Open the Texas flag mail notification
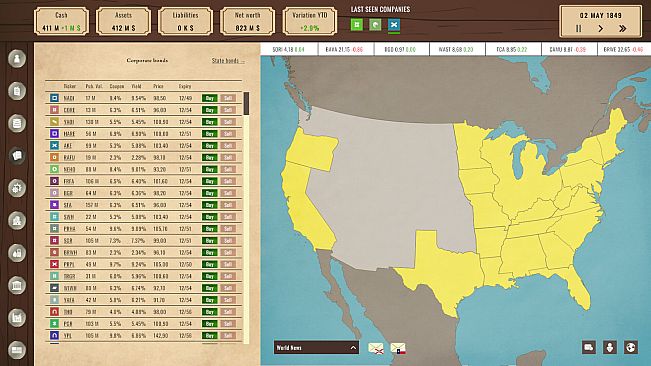 398,348
